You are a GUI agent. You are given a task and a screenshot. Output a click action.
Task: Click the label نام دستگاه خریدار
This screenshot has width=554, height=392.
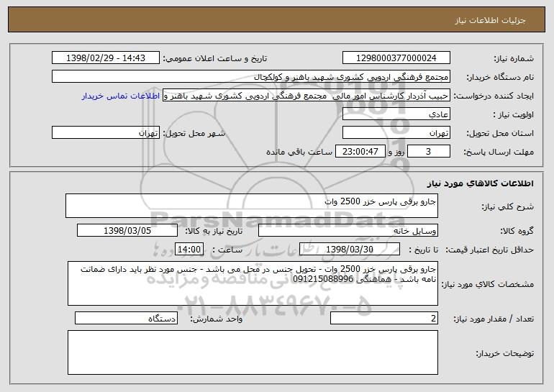pyautogui.click(x=500, y=78)
